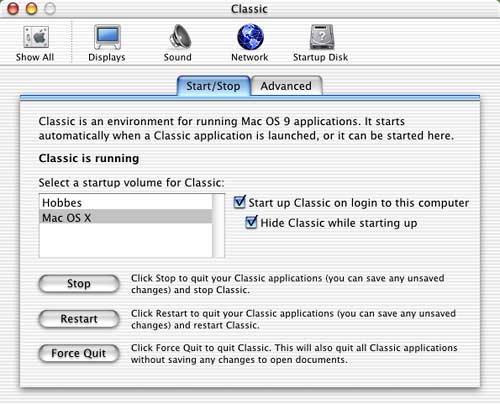
Task: Restart the Classic environment
Action: 79,319
